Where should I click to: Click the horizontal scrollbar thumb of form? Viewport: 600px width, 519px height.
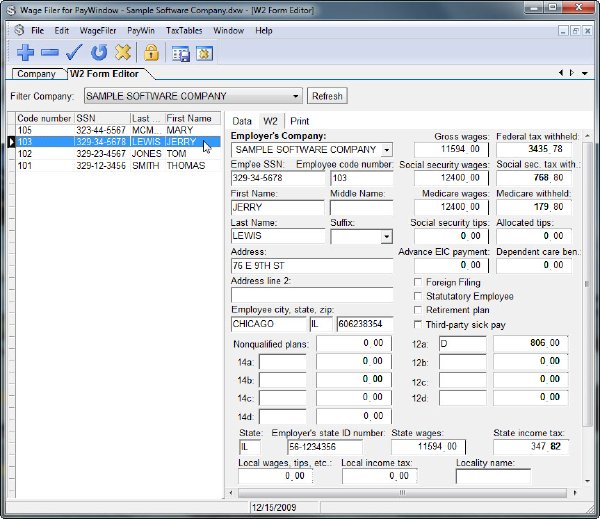(x=402, y=493)
